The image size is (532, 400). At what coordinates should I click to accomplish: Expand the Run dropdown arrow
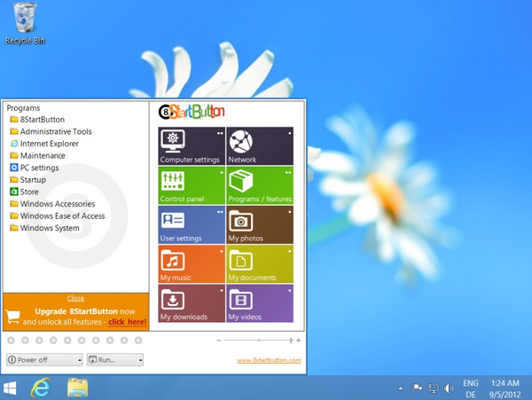(140, 360)
